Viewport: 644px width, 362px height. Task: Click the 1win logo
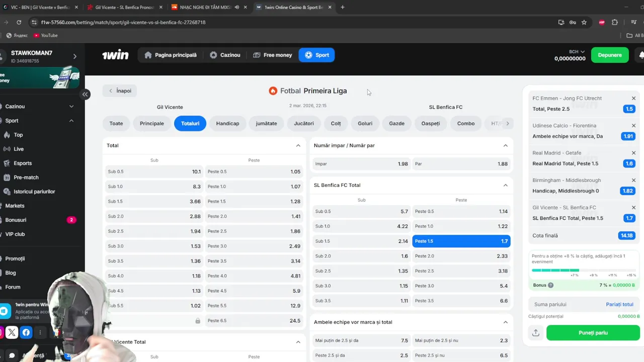pyautogui.click(x=115, y=55)
